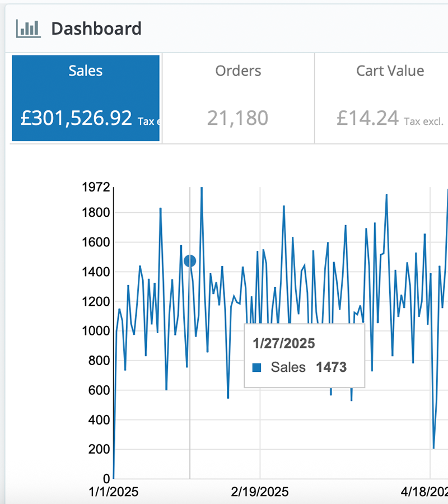Click the 1/1/2025 x-axis label
This screenshot has width=448, height=504.
pyautogui.click(x=114, y=492)
